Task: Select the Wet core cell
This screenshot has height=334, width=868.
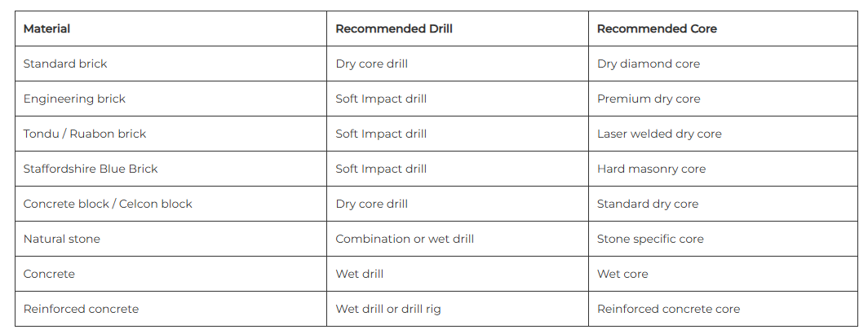Action: (x=723, y=274)
